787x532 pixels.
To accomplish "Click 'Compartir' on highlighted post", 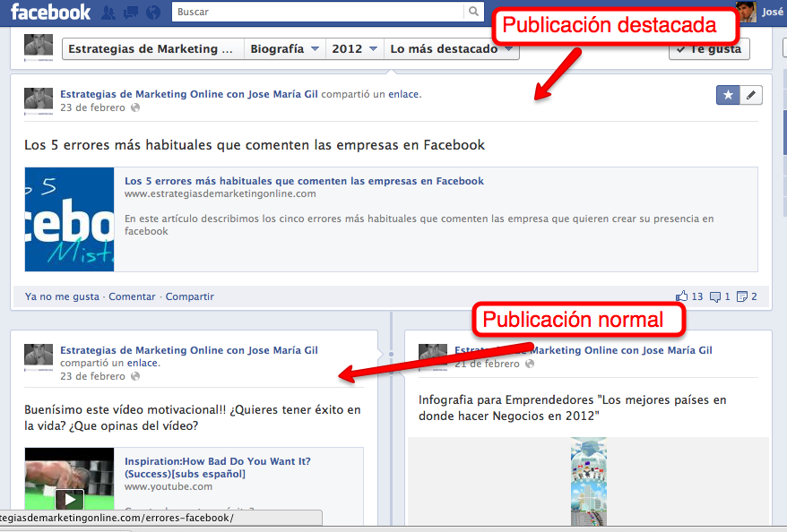I will (190, 296).
